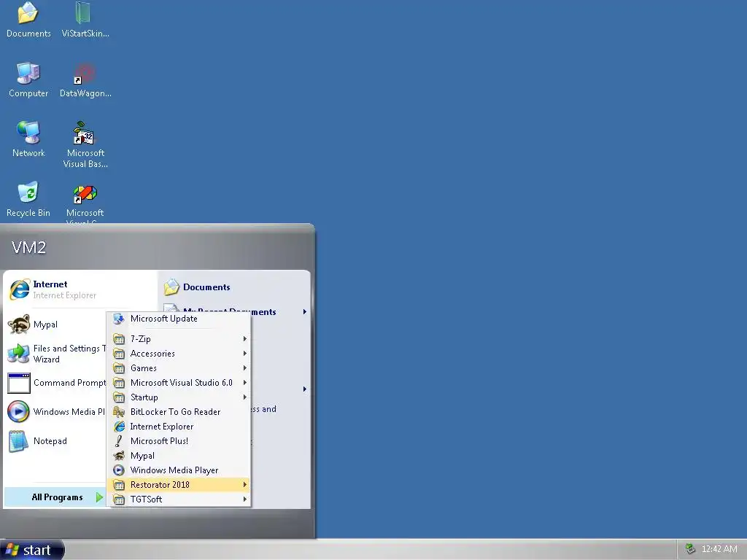
Task: Expand My Recent Documents submenu arrow
Action: pos(304,312)
